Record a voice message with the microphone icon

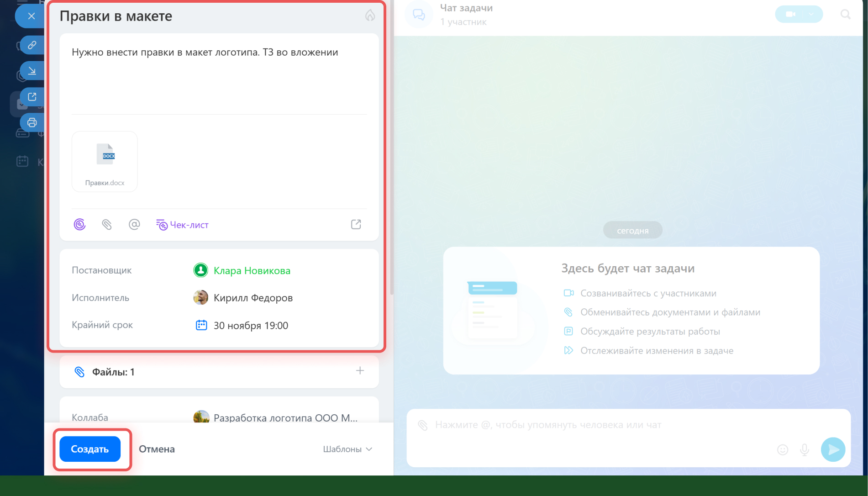pyautogui.click(x=805, y=450)
